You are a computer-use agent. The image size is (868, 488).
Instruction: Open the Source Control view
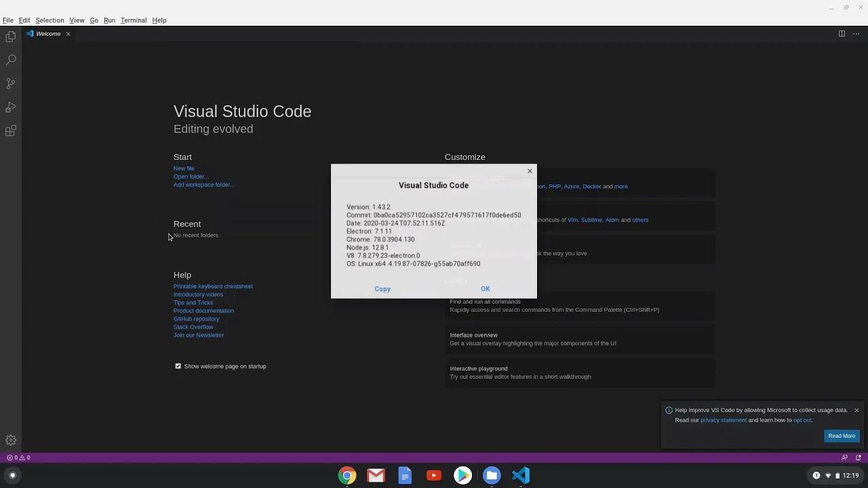[x=10, y=83]
